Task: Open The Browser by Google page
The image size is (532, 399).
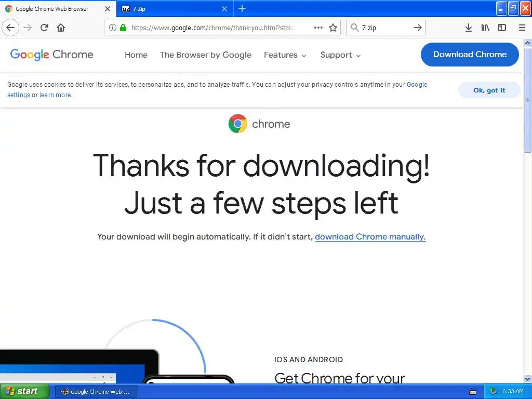Action: pos(206,55)
